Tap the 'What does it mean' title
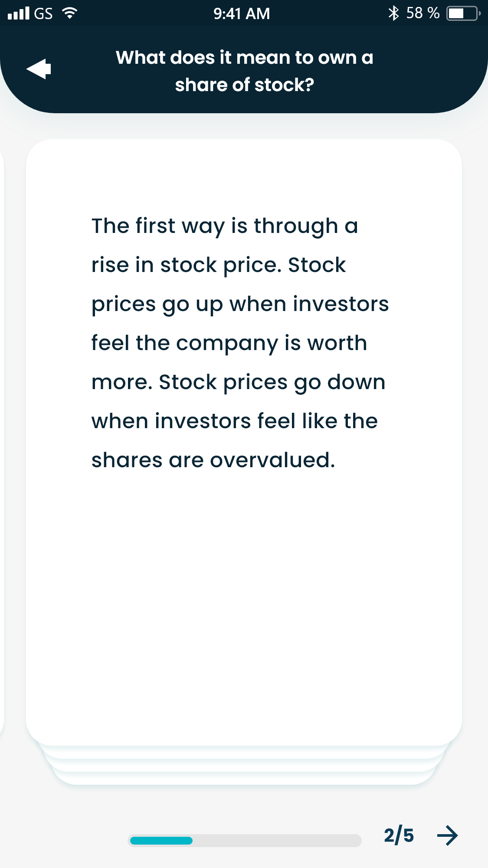 [x=244, y=71]
